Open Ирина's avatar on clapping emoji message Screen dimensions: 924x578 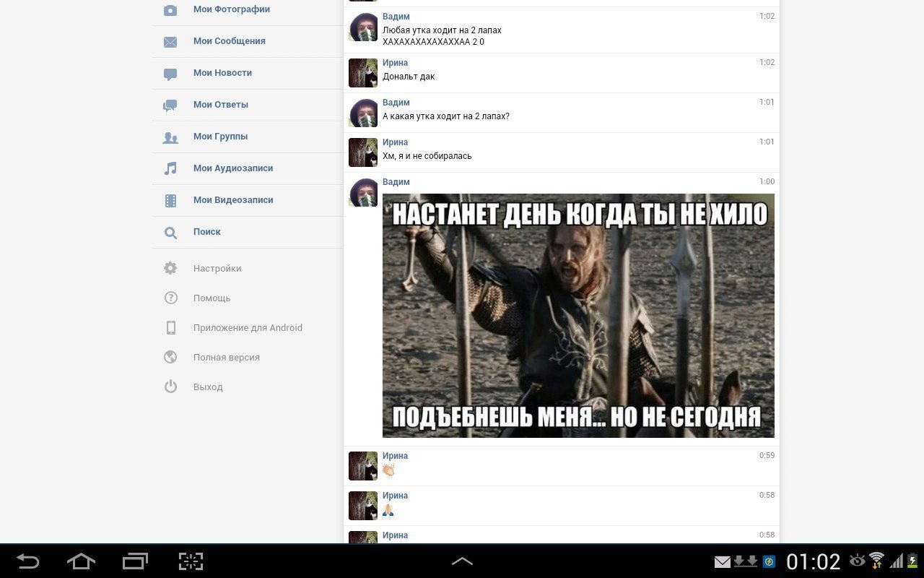point(363,466)
